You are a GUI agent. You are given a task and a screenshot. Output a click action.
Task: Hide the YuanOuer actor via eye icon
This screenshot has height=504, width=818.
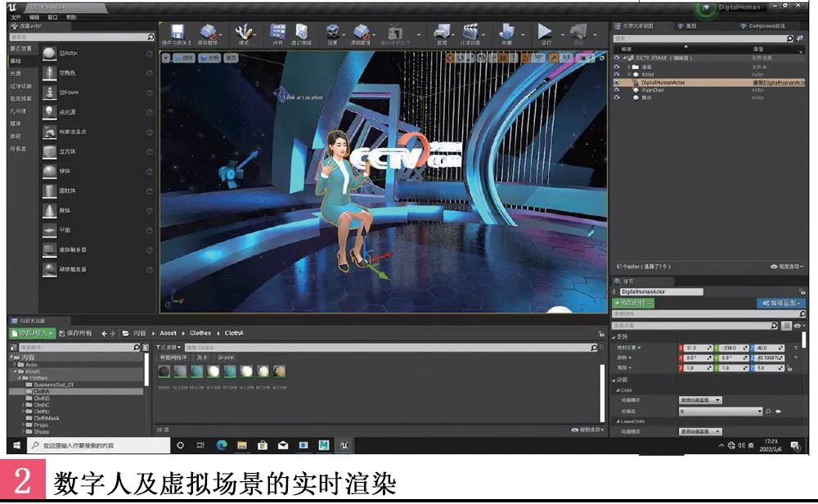618,90
